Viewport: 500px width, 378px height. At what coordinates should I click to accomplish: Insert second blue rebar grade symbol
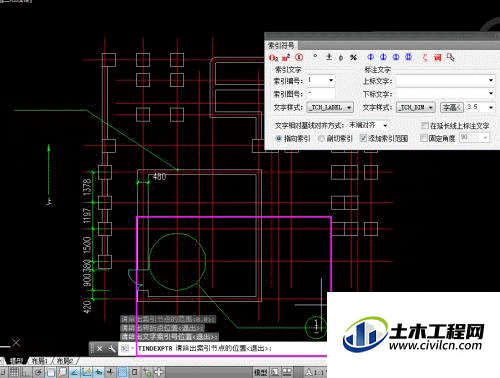click(x=383, y=57)
